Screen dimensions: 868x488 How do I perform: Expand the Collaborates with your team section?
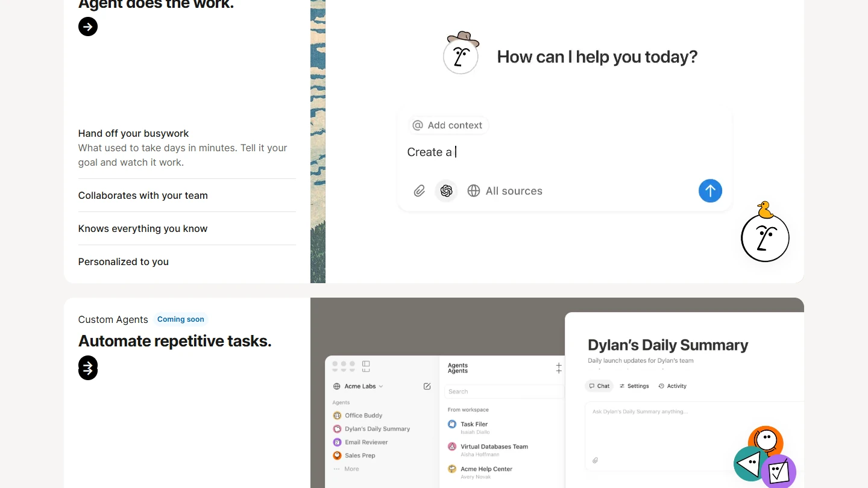coord(143,195)
